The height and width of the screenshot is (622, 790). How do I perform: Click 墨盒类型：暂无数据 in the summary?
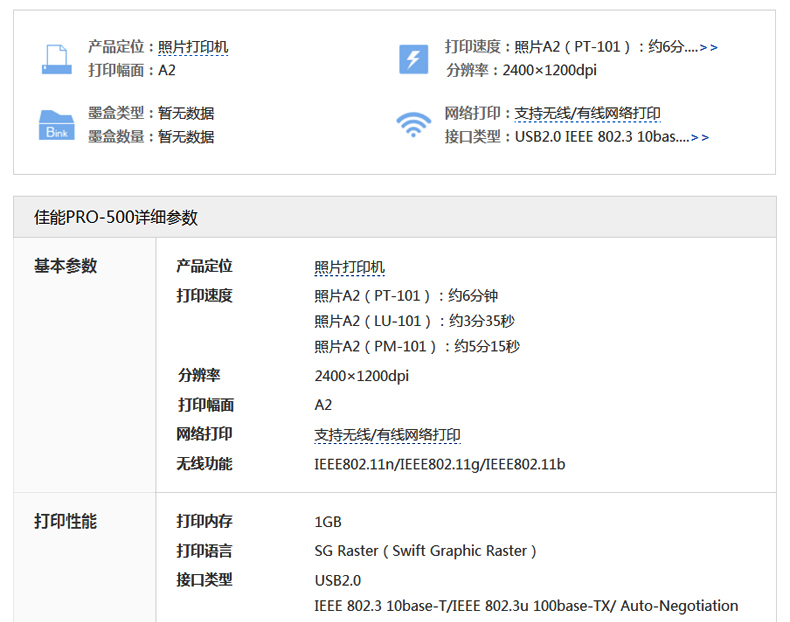151,113
